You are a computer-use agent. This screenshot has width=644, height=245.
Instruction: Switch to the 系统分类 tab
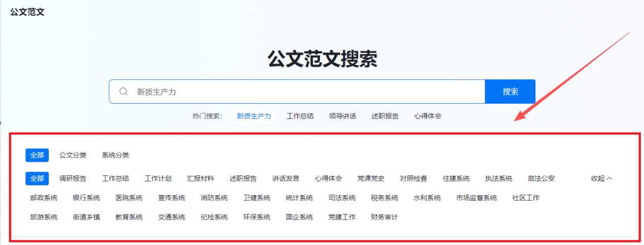(x=115, y=155)
